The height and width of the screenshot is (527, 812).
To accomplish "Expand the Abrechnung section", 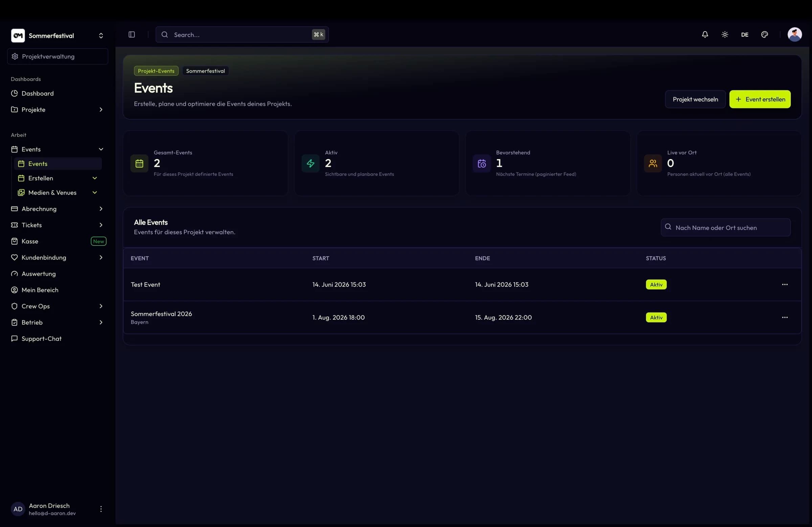I will [58, 209].
